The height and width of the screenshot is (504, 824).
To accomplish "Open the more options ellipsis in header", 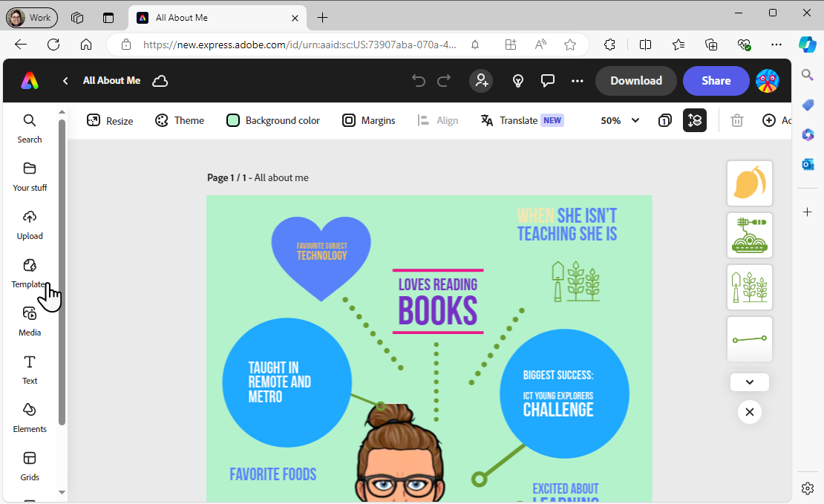I will click(577, 80).
